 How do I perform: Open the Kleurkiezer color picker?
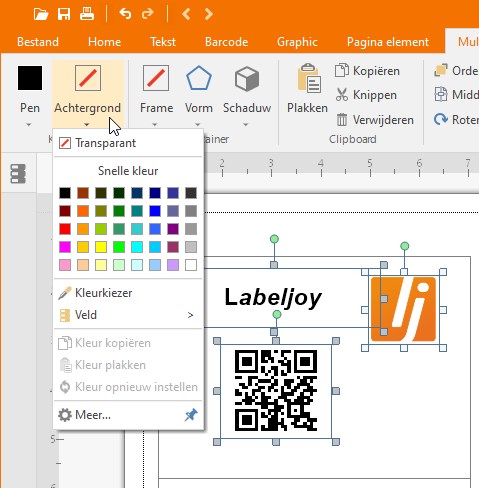coord(128,293)
